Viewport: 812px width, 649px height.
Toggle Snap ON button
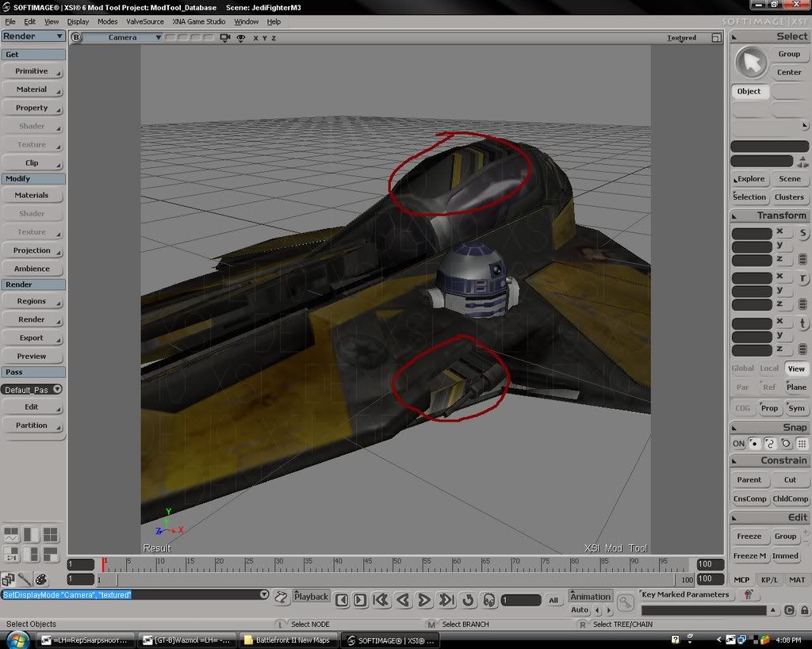coord(738,444)
